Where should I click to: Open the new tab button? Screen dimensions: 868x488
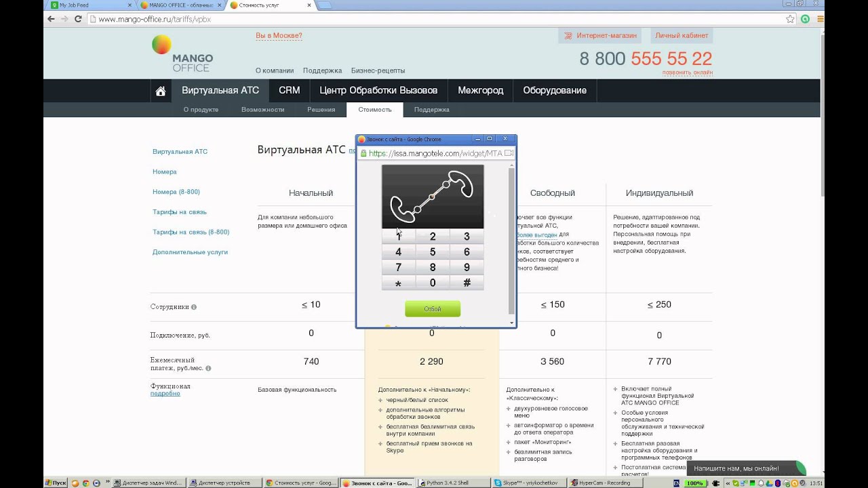tap(324, 5)
